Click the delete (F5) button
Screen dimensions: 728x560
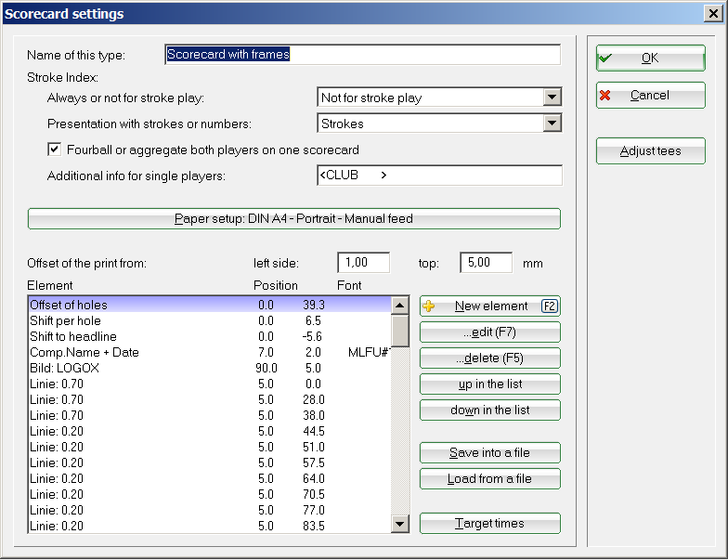(x=489, y=358)
